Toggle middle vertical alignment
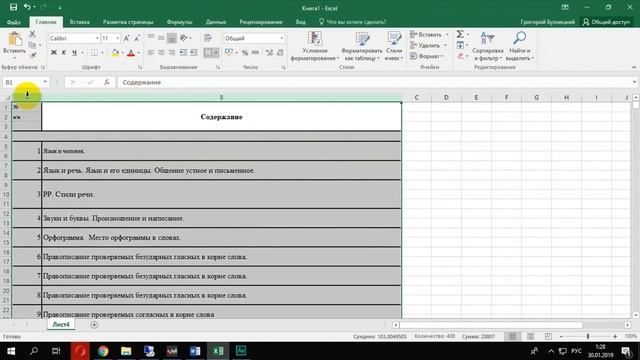This screenshot has height=360, width=640. pyautogui.click(x=161, y=38)
